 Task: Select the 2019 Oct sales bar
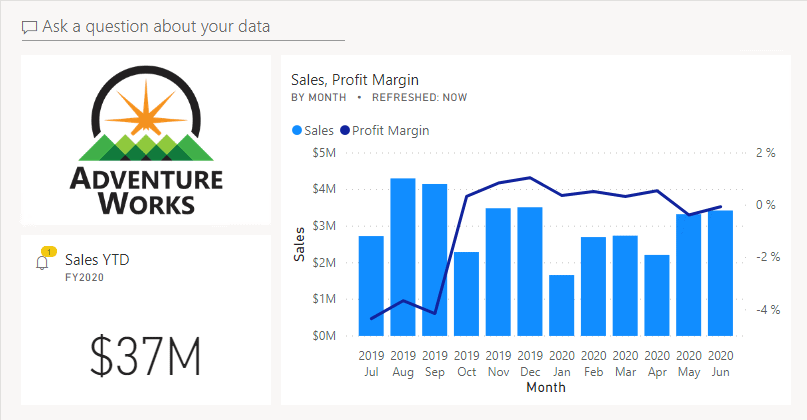click(x=466, y=293)
